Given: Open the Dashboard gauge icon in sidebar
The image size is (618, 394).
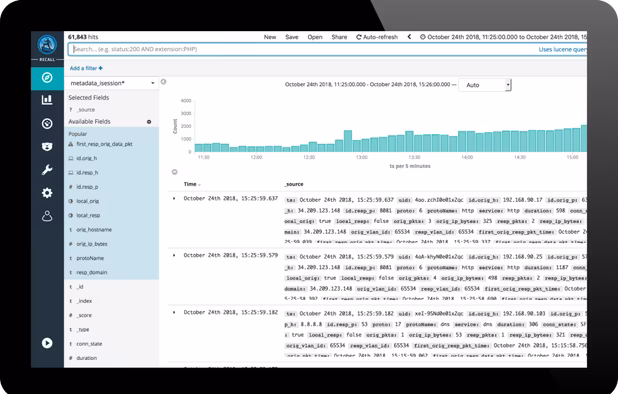Looking at the screenshot, I should [x=47, y=123].
